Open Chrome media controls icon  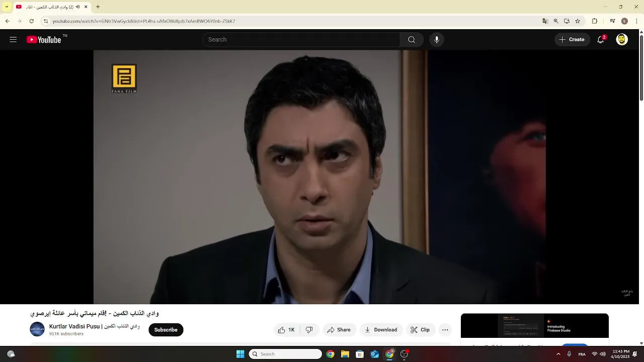[612, 21]
